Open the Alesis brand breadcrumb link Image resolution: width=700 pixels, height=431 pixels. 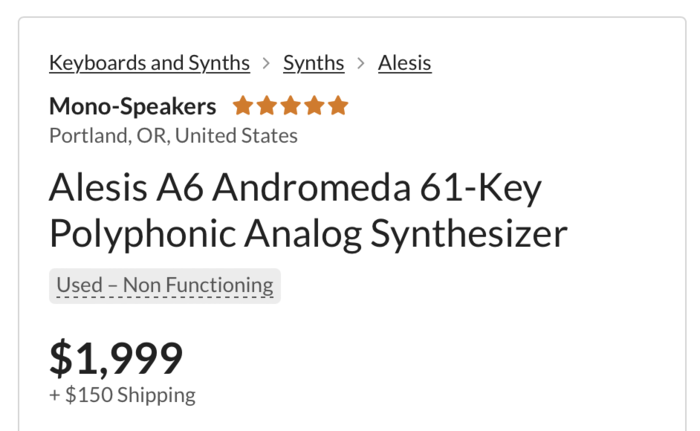pos(404,63)
